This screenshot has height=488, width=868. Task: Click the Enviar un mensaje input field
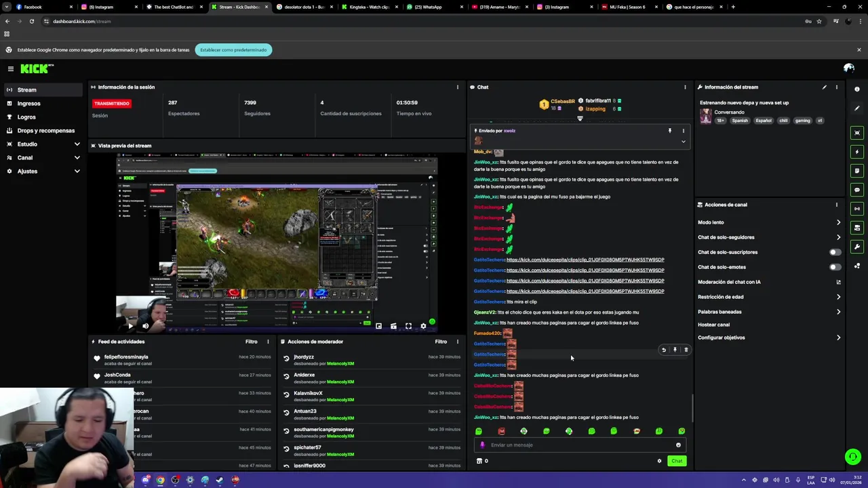[x=580, y=445]
